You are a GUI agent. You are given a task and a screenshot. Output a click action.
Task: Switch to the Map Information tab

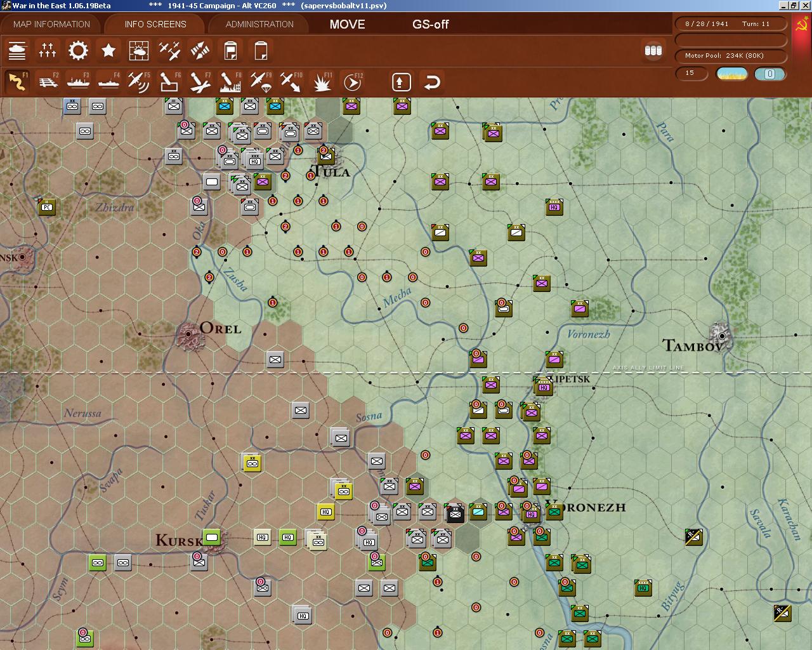point(51,24)
